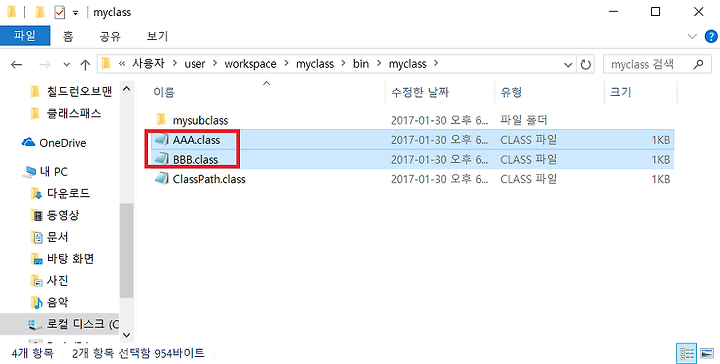720x364 pixels.
Task: Open hidden path levels double chevron
Action: [x=122, y=64]
